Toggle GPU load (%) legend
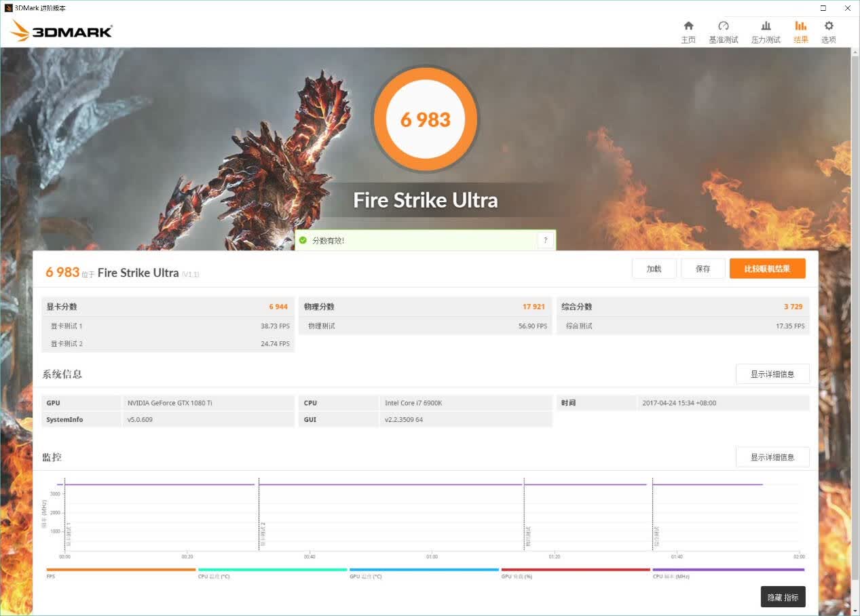Image resolution: width=860 pixels, height=616 pixels. pyautogui.click(x=576, y=573)
